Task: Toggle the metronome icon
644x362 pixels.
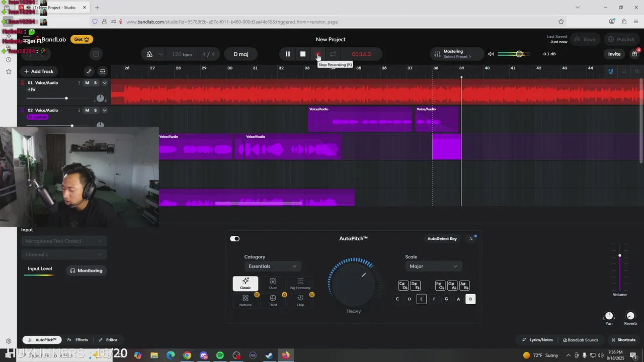Action: (149, 54)
